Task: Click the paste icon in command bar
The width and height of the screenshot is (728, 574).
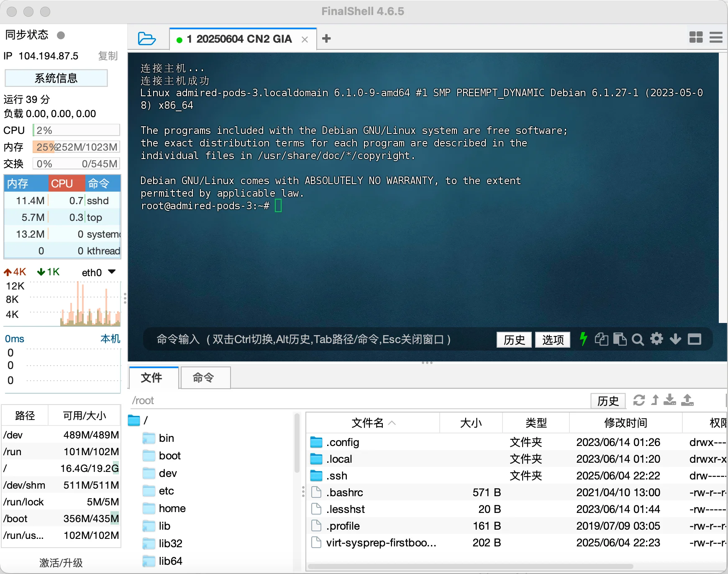Action: click(620, 339)
